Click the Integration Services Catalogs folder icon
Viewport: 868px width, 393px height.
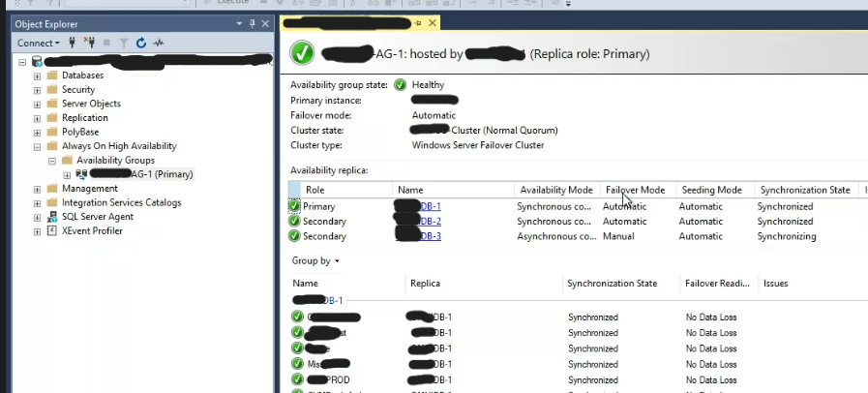point(52,202)
